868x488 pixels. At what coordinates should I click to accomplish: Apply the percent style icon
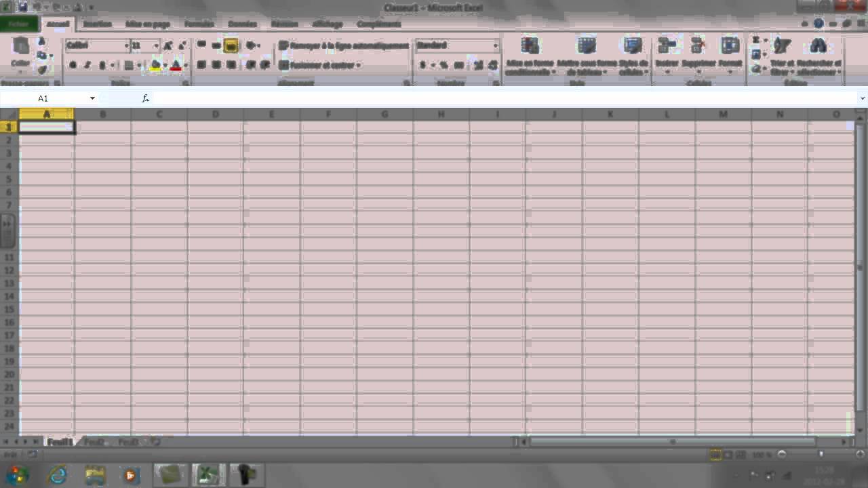tap(443, 65)
